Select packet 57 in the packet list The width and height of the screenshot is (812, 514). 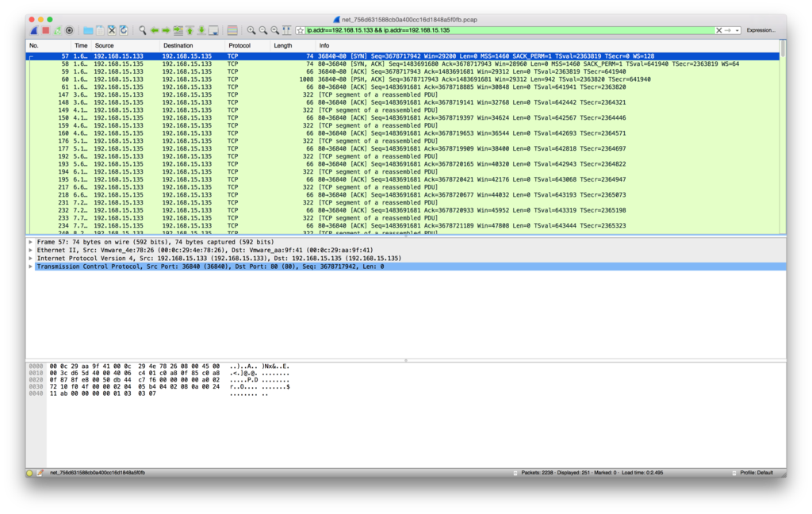(x=238, y=55)
